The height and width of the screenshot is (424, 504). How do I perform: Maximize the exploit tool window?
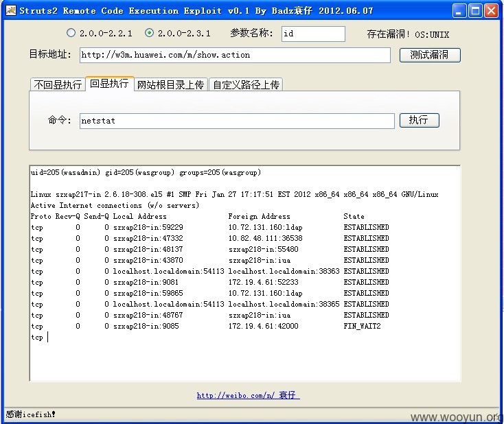coord(475,11)
